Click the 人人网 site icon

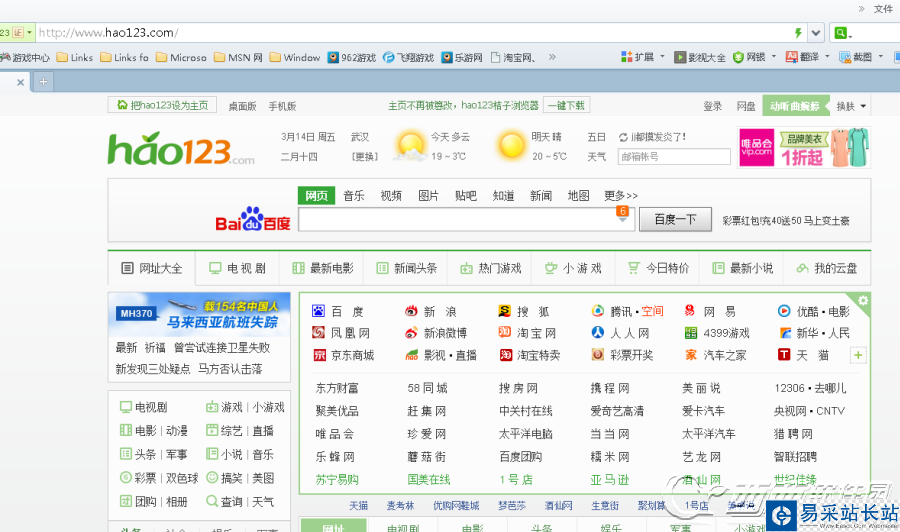tap(598, 332)
